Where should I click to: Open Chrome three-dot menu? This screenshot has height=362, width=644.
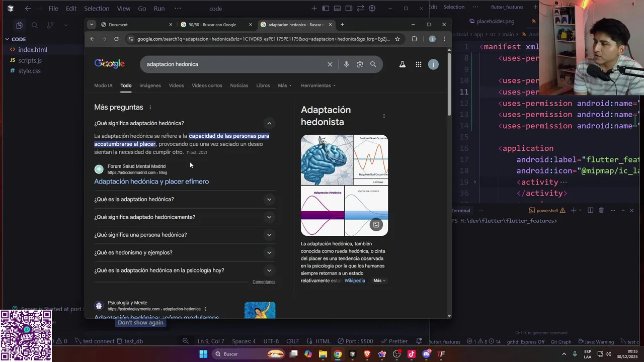tap(444, 39)
